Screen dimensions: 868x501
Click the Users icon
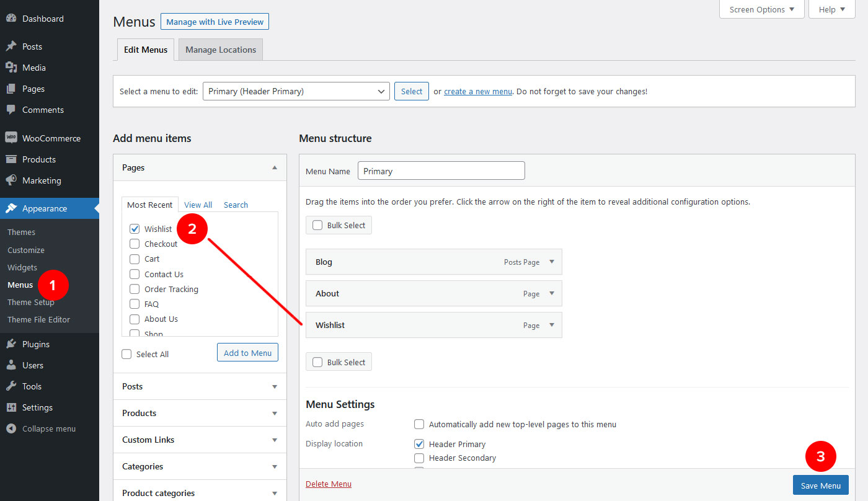point(12,365)
